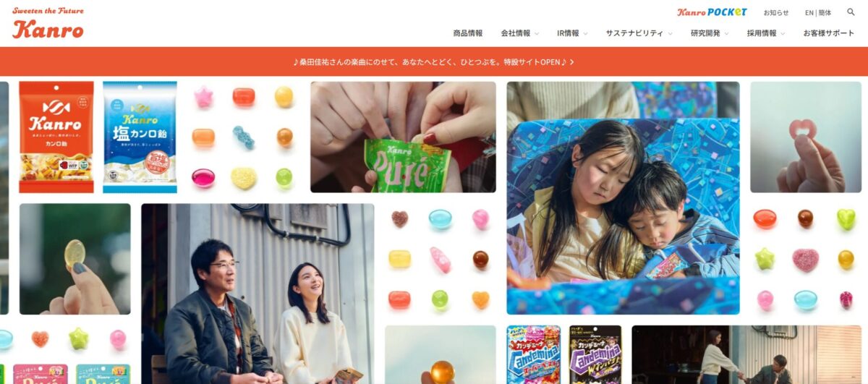Expand the サステナビリティ dropdown menu
This screenshot has height=384, width=868.
point(639,33)
